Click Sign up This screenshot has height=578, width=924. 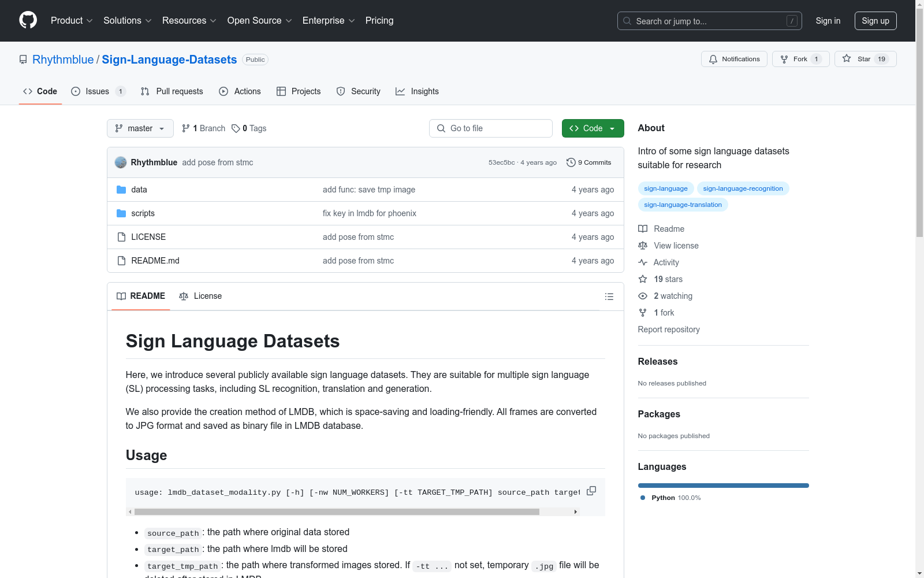click(875, 21)
